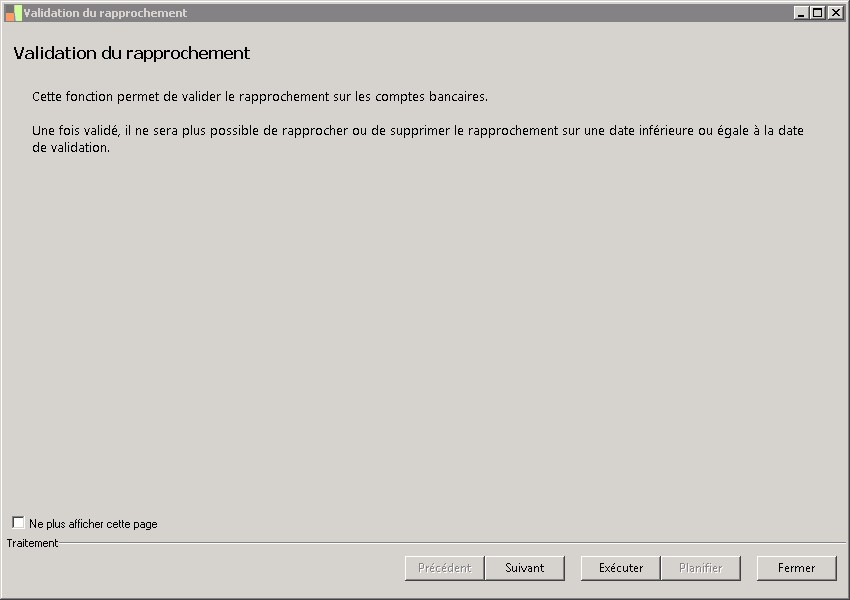Click the window title text in the title bar
The image size is (850, 600).
[x=105, y=13]
